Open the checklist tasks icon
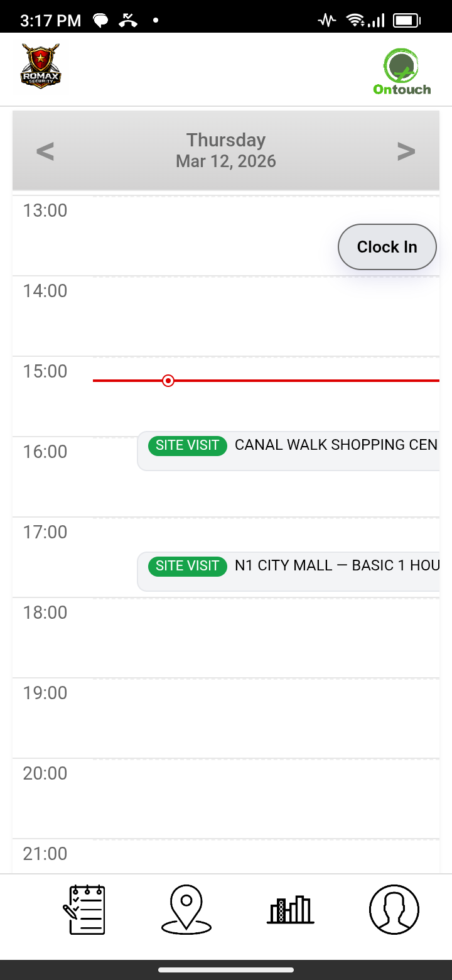Screen dimensions: 452x980 (84, 909)
